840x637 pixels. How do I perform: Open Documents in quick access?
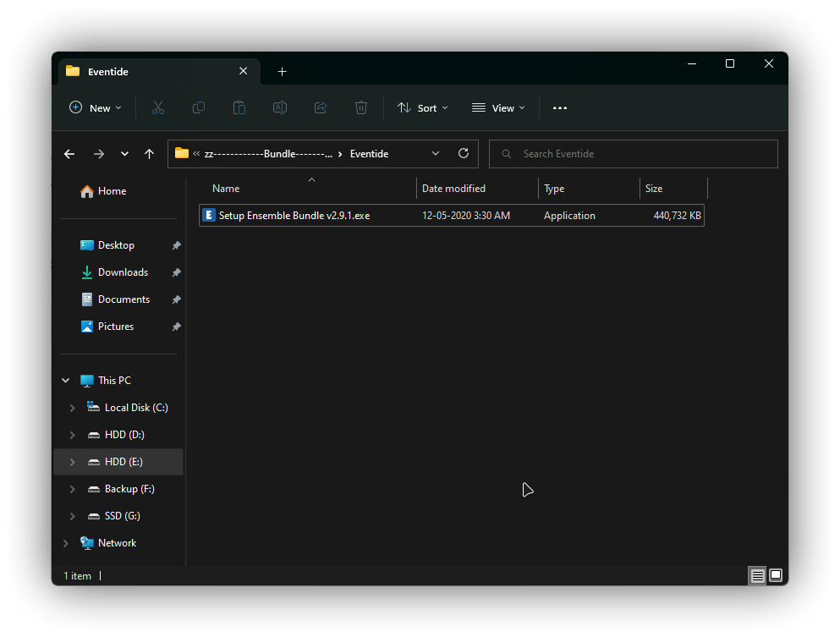coord(115,299)
